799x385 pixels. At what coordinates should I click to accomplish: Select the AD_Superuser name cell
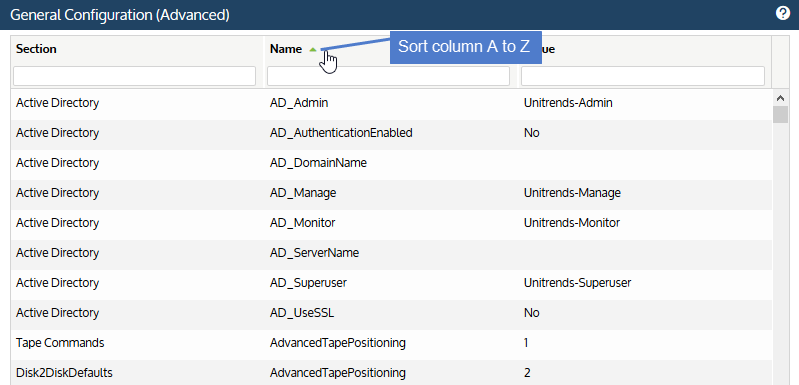[308, 283]
